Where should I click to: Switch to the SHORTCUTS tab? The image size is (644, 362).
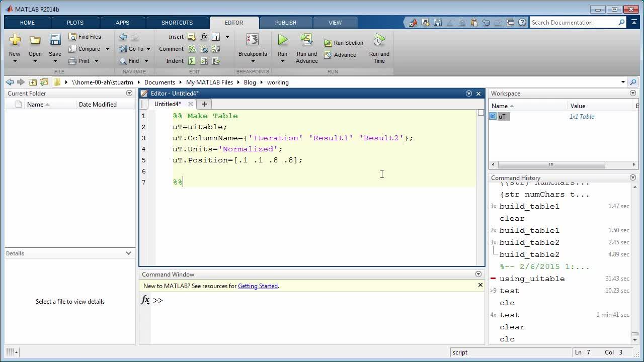(x=177, y=23)
